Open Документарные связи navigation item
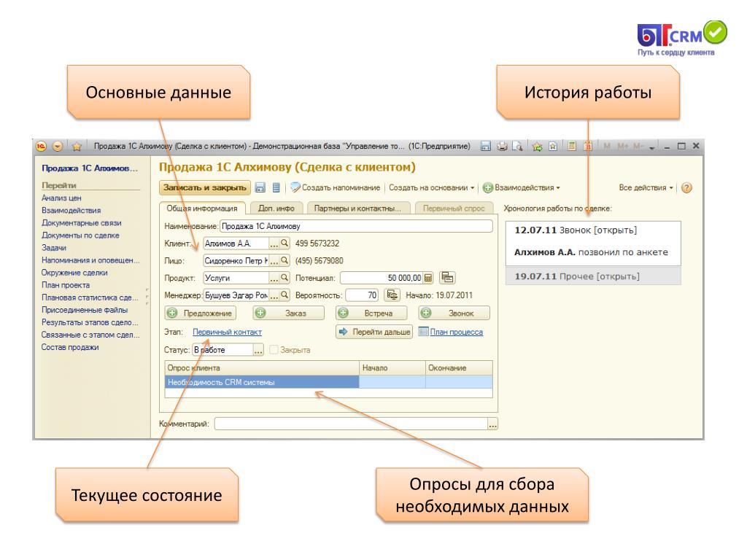Image resolution: width=747 pixels, height=560 pixels. click(82, 223)
